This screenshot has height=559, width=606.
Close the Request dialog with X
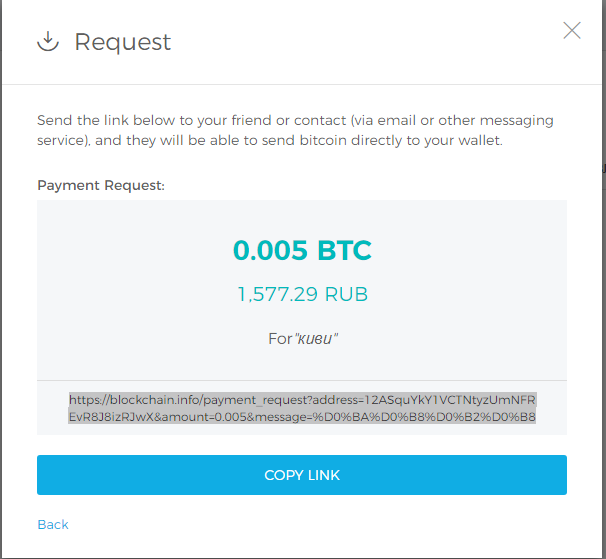(572, 30)
